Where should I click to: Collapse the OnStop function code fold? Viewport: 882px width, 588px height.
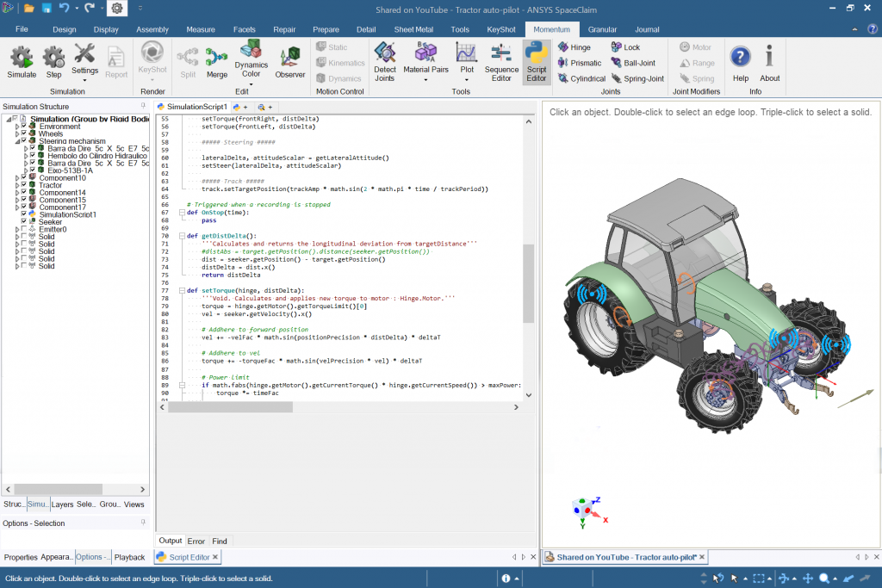(183, 213)
